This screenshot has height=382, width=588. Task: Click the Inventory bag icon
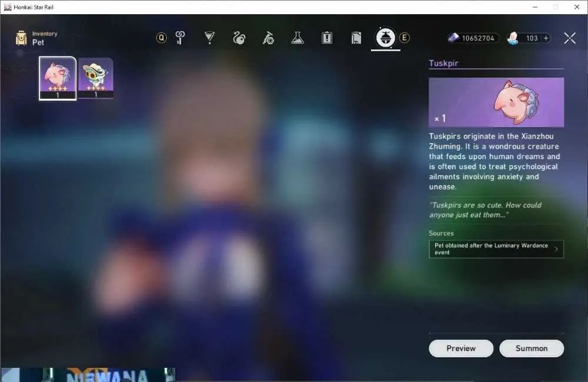(21, 38)
